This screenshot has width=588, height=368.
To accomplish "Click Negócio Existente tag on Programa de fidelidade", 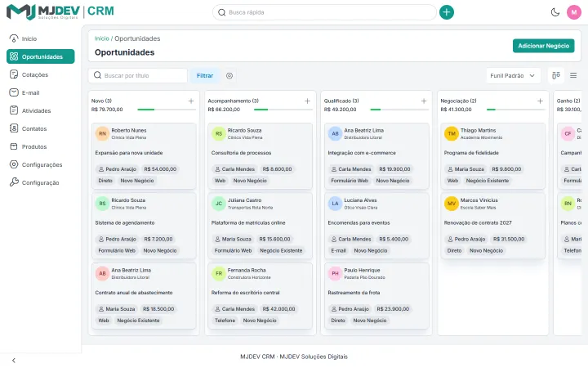I will tap(488, 181).
